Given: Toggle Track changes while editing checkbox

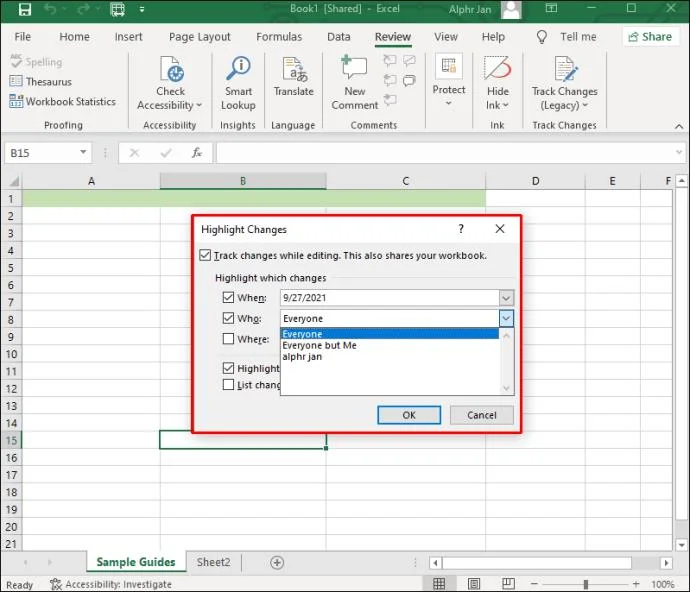Looking at the screenshot, I should click(x=205, y=255).
